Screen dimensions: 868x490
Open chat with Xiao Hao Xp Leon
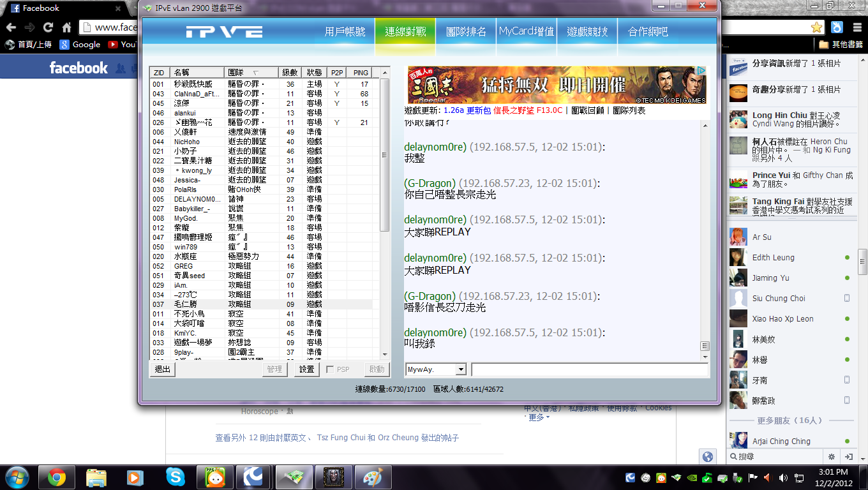pos(790,319)
